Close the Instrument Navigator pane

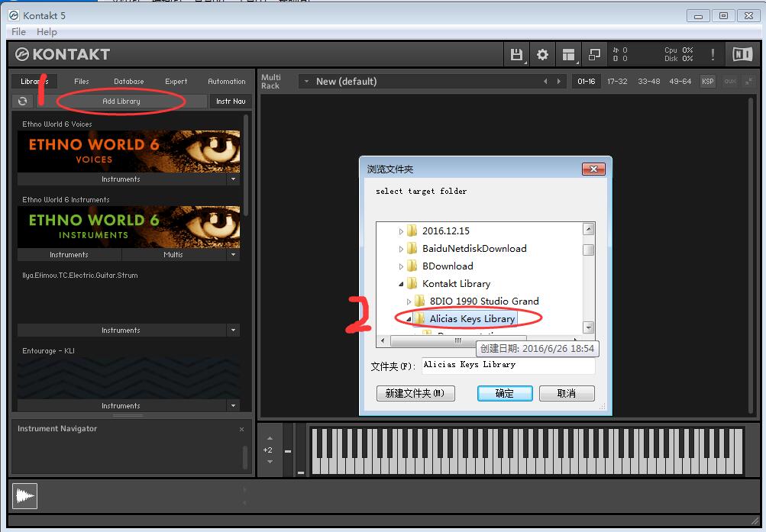pyautogui.click(x=241, y=429)
